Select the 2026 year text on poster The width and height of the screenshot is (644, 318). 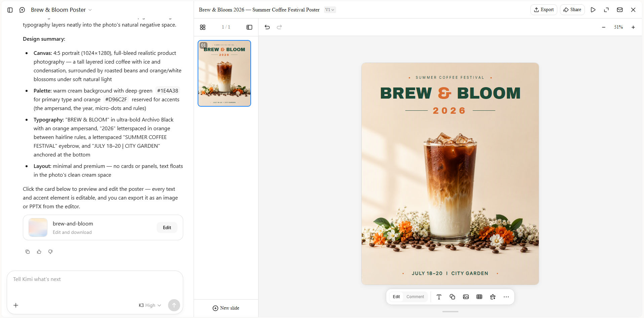449,111
